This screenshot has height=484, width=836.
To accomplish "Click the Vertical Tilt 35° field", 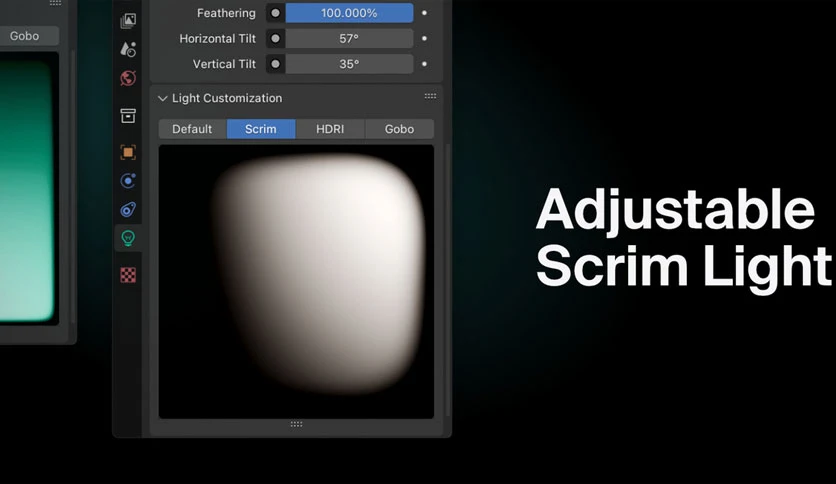I will tap(349, 64).
